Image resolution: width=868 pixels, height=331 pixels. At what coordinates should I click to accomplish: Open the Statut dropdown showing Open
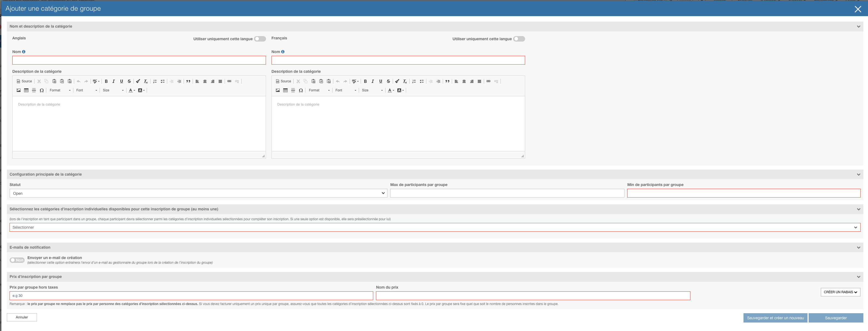pyautogui.click(x=198, y=193)
